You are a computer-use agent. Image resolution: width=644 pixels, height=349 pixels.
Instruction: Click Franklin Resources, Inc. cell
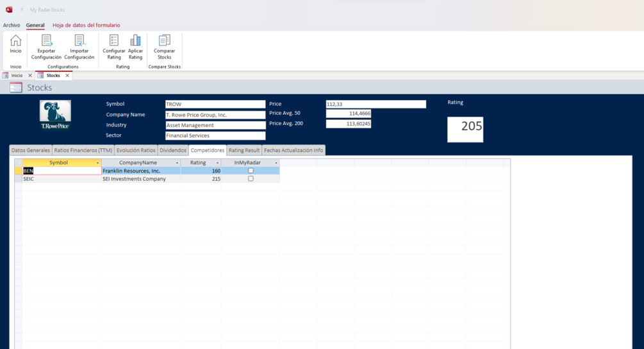140,171
